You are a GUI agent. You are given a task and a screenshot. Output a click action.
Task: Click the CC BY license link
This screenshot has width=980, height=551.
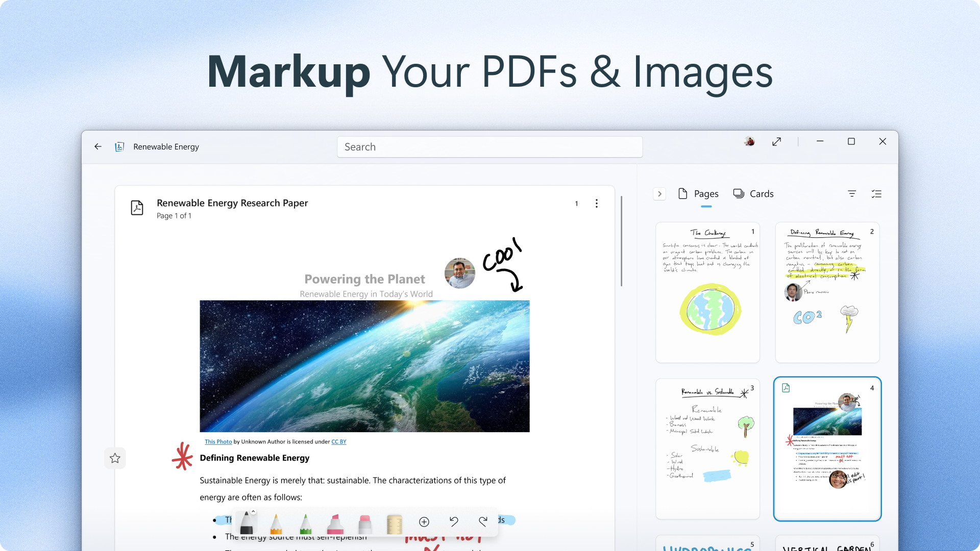click(338, 441)
